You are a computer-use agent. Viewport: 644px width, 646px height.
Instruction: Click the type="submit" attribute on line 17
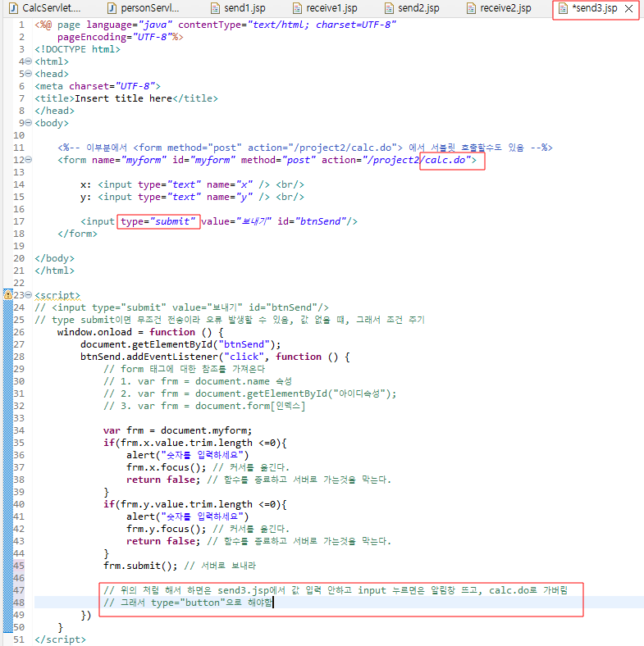pyautogui.click(x=158, y=221)
